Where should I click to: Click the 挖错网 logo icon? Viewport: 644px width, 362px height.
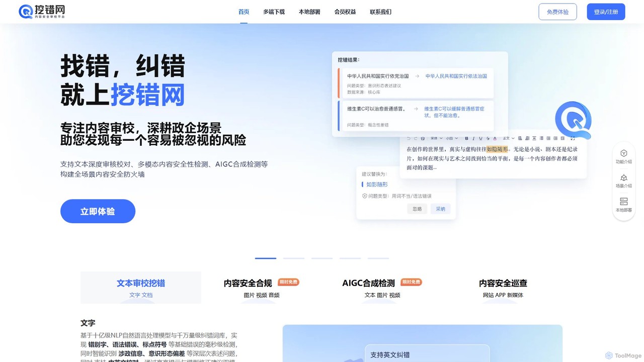(x=26, y=12)
